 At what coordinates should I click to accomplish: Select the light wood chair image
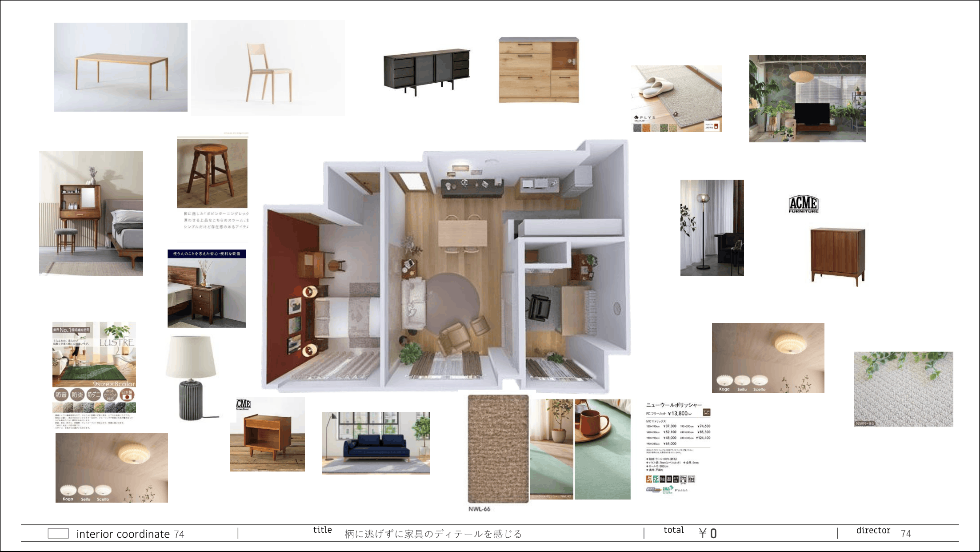pyautogui.click(x=268, y=68)
